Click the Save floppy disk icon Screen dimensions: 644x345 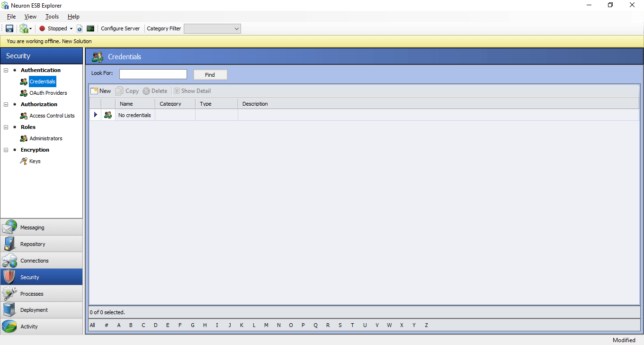pos(9,28)
